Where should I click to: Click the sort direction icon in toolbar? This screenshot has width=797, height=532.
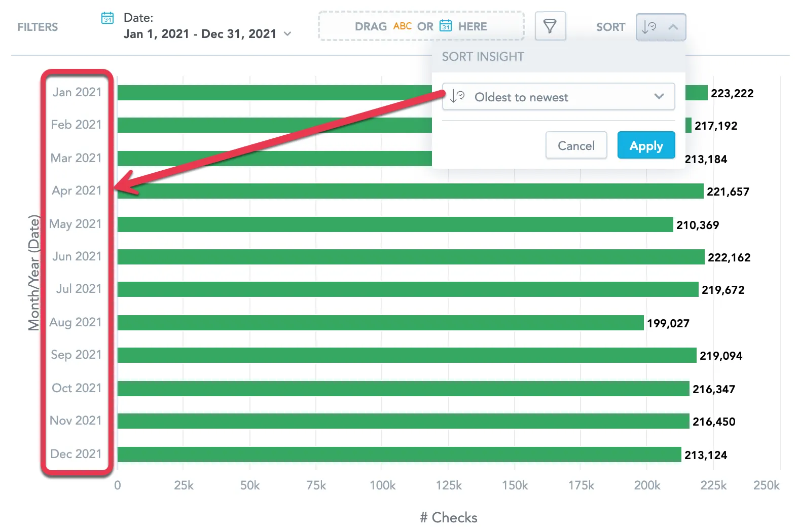point(649,27)
